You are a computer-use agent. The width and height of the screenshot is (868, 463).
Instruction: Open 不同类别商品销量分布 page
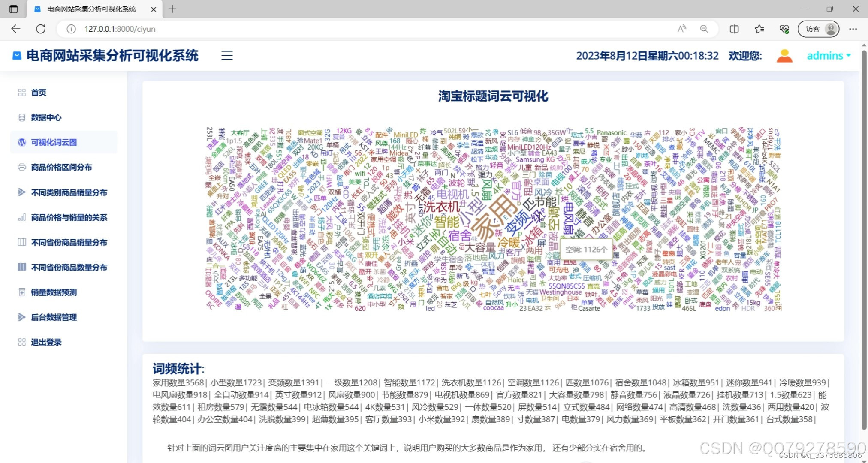point(69,192)
